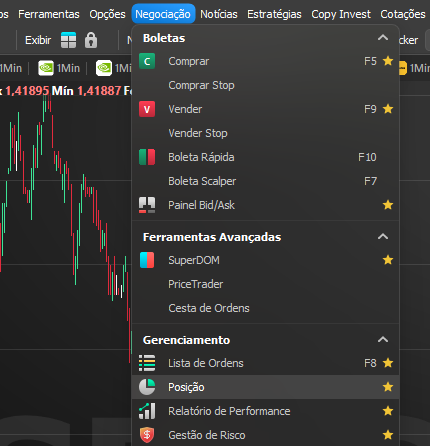430x446 pixels.
Task: Click the Posição pie chart icon
Action: tap(147, 387)
